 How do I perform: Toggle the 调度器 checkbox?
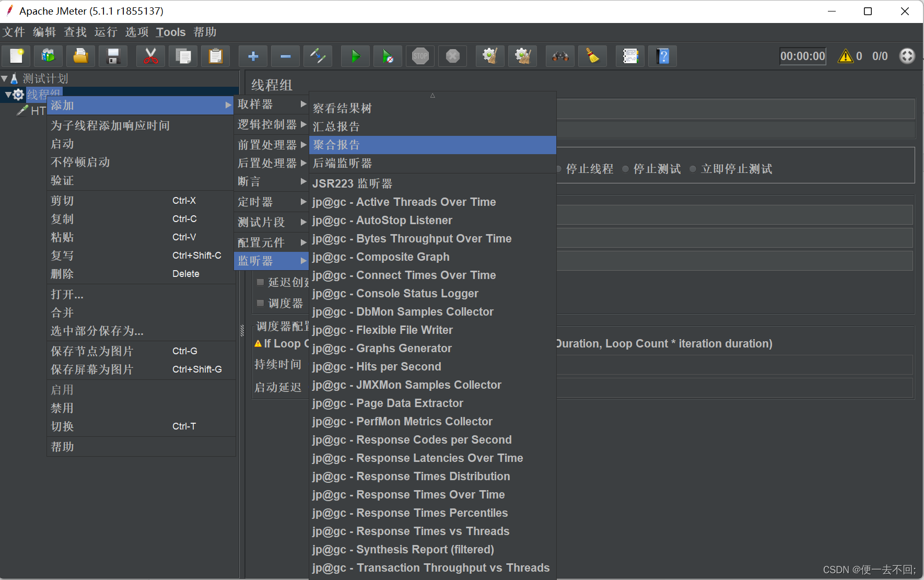click(x=260, y=303)
